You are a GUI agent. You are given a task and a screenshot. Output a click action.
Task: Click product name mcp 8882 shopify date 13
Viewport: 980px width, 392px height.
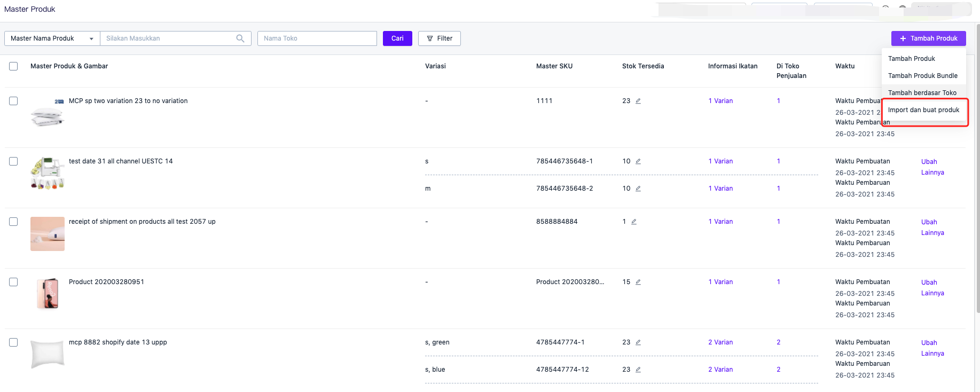tap(118, 342)
